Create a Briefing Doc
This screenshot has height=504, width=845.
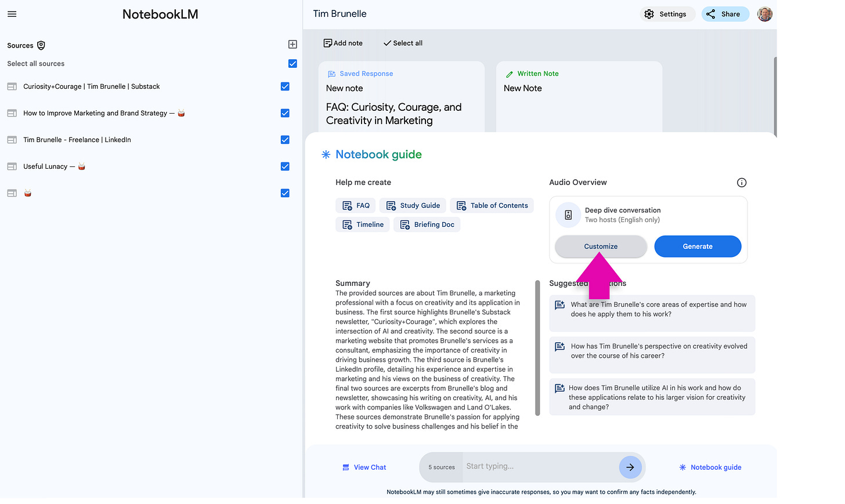tap(427, 224)
